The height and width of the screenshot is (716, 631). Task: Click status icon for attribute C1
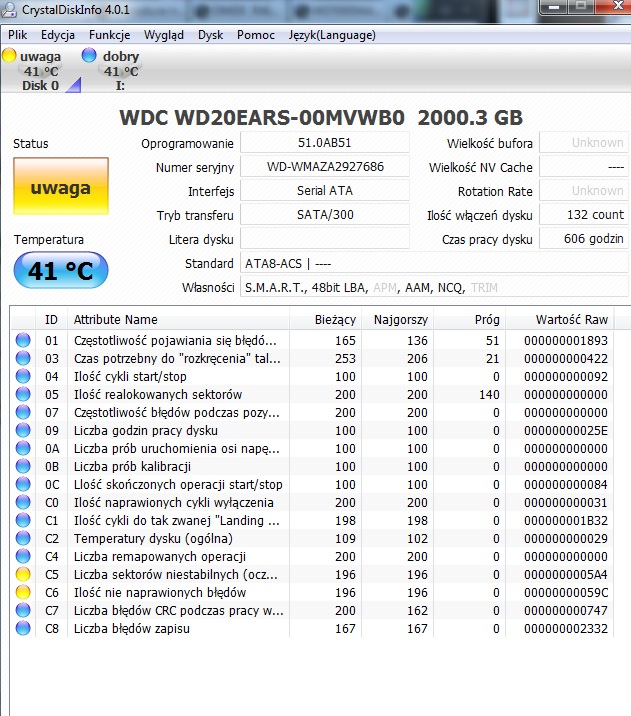tap(23, 520)
